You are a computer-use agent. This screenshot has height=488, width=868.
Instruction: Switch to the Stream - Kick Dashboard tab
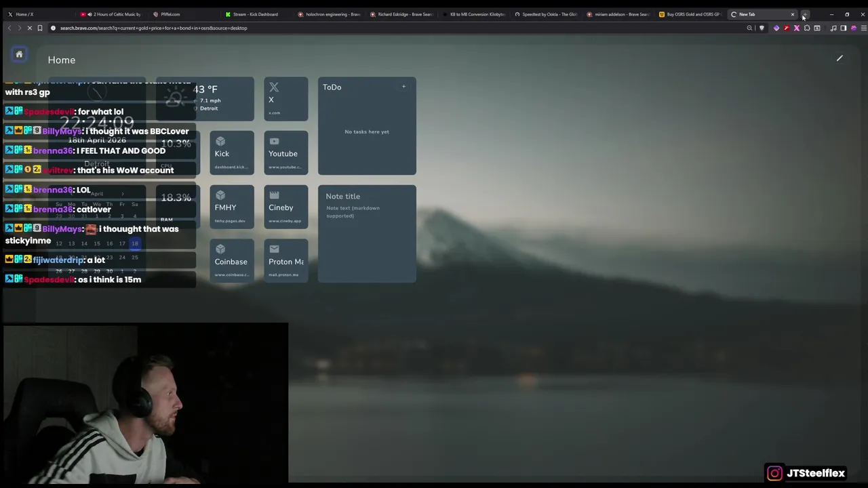tap(258, 14)
